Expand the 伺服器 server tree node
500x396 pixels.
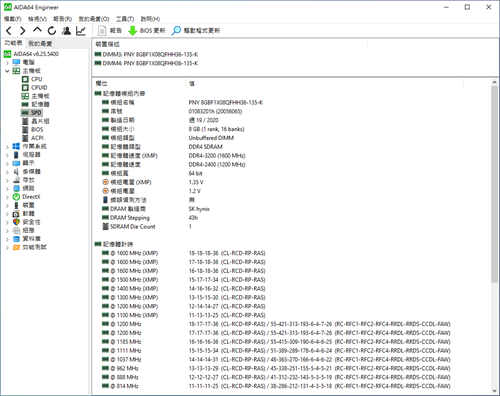pyautogui.click(x=8, y=155)
